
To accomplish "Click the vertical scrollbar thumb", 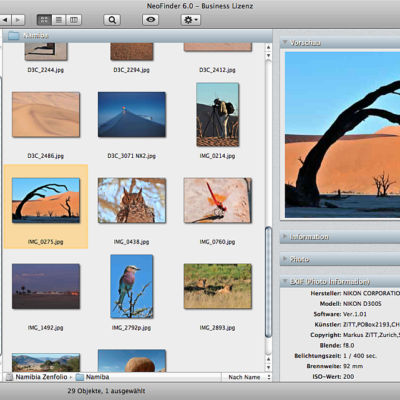I will click(x=268, y=282).
